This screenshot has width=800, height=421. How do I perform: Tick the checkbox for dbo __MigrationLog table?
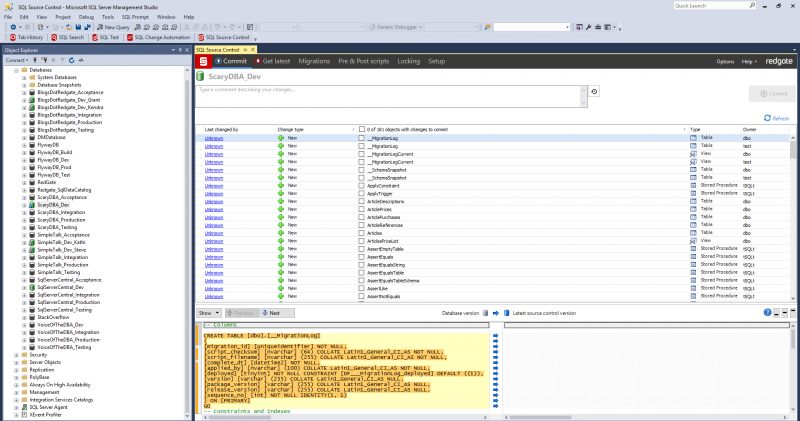tap(361, 138)
